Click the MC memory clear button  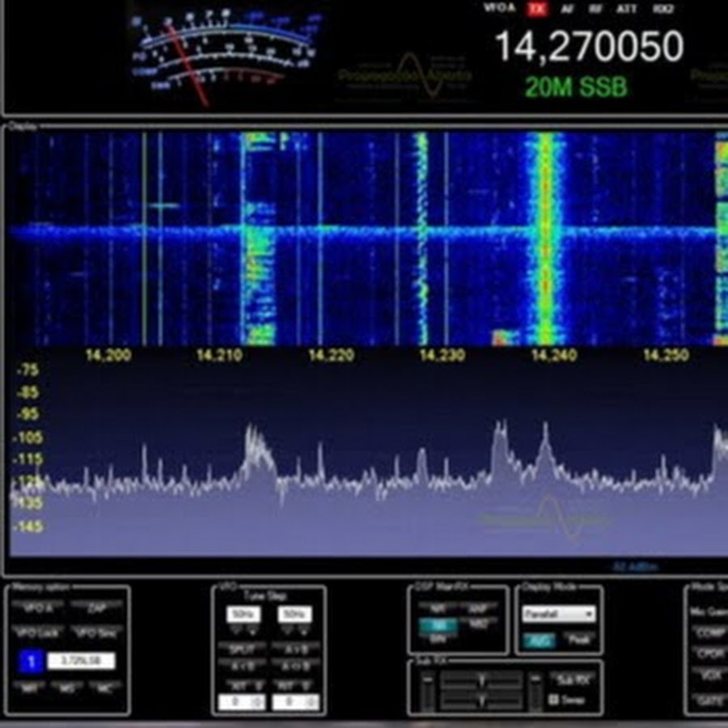point(105,687)
